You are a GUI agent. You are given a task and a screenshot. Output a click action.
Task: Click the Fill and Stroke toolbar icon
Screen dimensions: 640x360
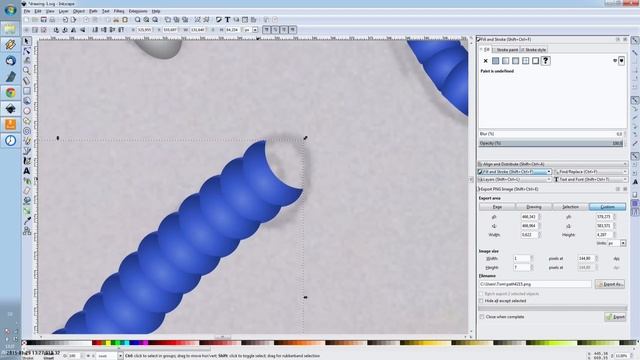click(x=219, y=20)
